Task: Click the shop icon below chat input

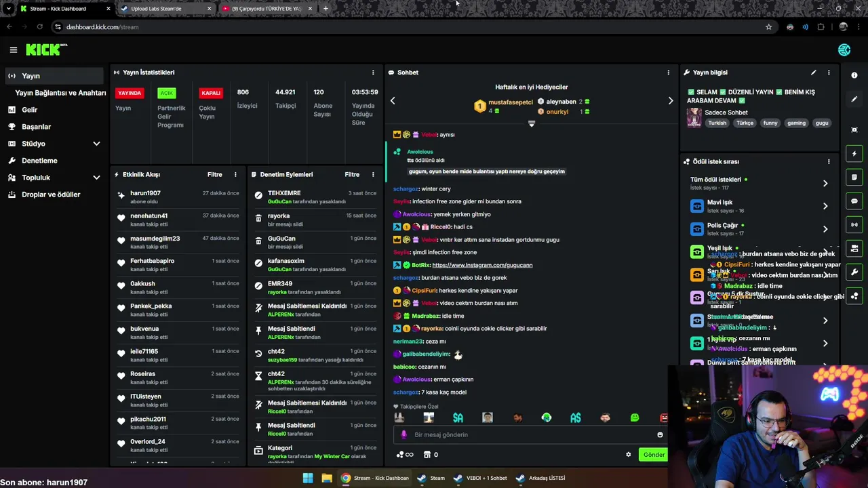Action: 427,455
